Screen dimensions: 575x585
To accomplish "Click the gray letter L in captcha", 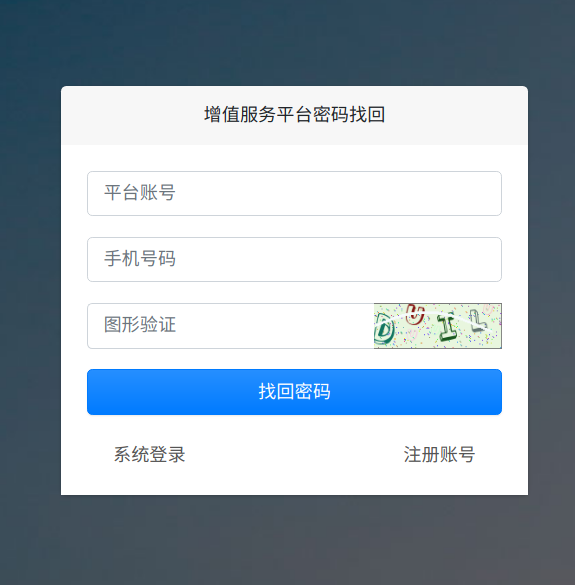I will (x=478, y=321).
